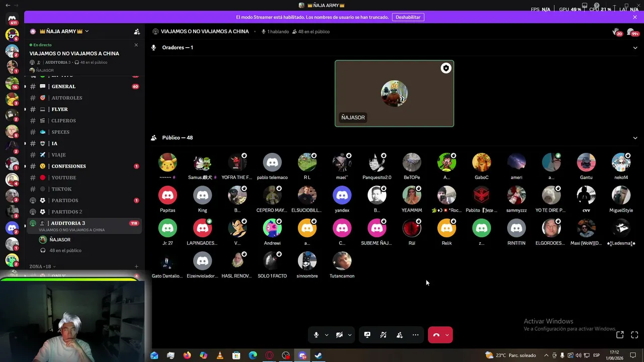This screenshot has width=644, height=362.
Task: Open camera options dropdown arrow
Action: tap(350, 335)
